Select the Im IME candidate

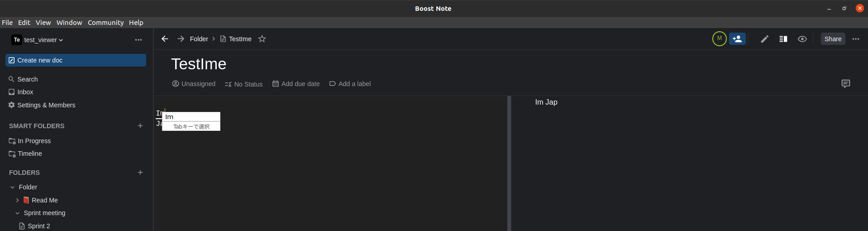(x=191, y=117)
